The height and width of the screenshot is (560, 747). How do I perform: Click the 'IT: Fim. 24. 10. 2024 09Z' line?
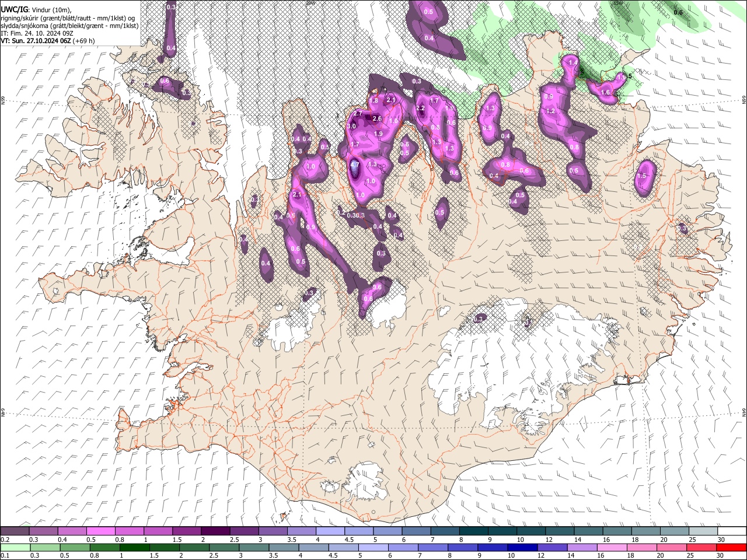click(37, 33)
